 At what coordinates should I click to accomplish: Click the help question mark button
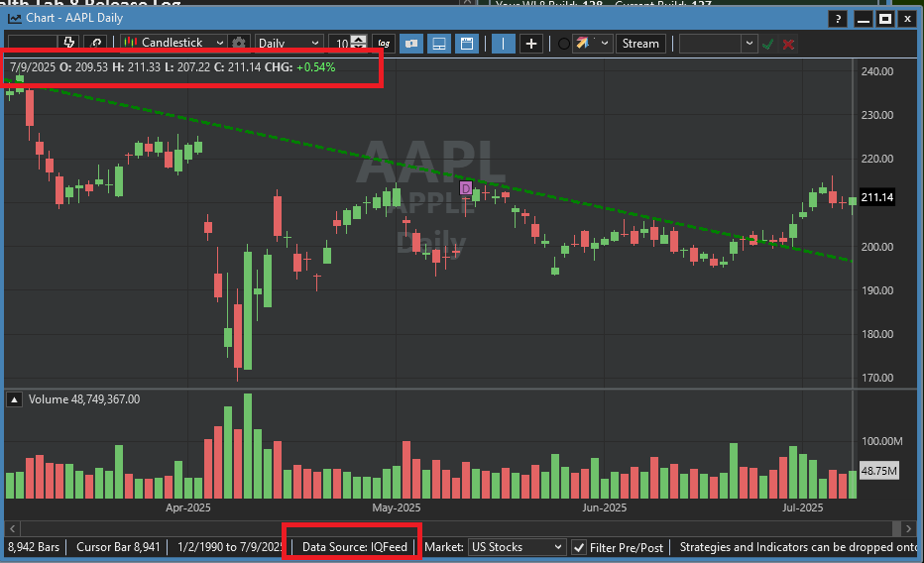(838, 20)
